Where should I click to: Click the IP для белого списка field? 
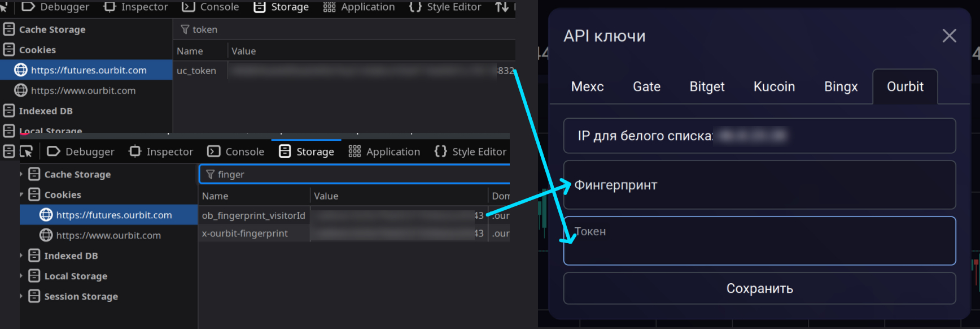[759, 136]
